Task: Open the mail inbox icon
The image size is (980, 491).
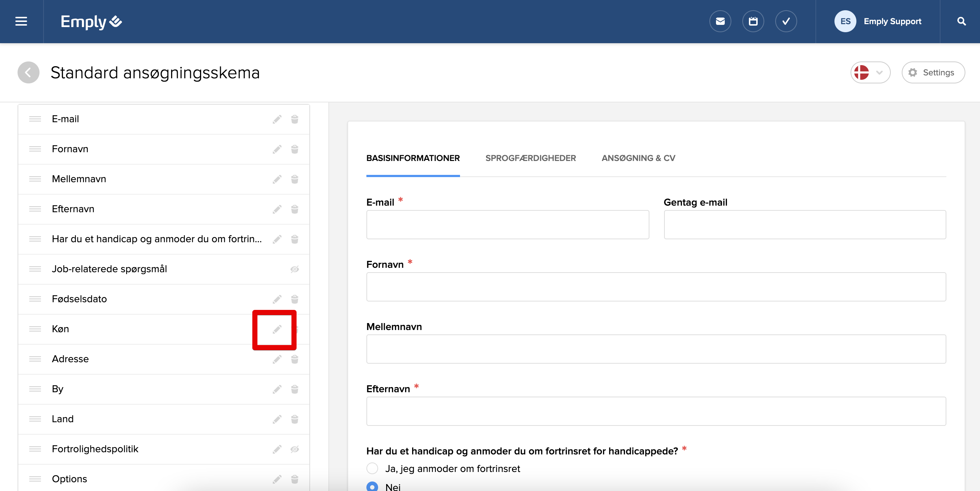Action: click(720, 21)
